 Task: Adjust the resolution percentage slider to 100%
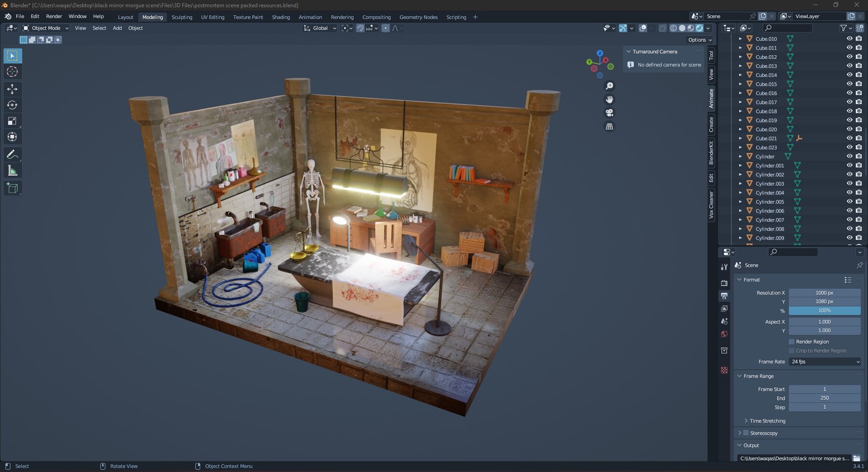pyautogui.click(x=825, y=311)
